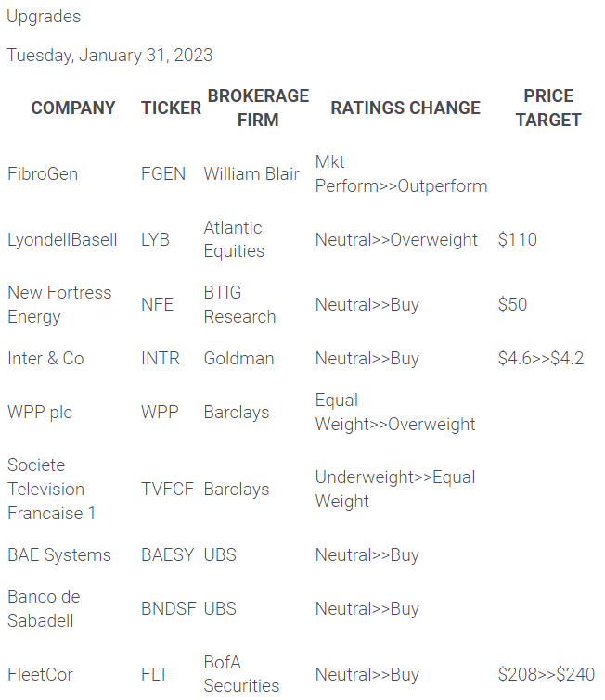
Task: Click the FGEN ticker symbol
Action: point(163,174)
